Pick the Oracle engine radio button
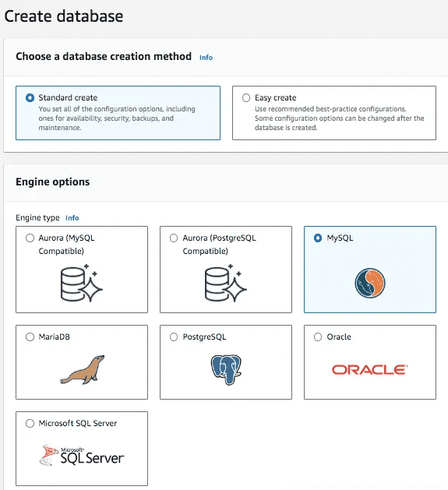Screen dimensions: 448x490 318,337
